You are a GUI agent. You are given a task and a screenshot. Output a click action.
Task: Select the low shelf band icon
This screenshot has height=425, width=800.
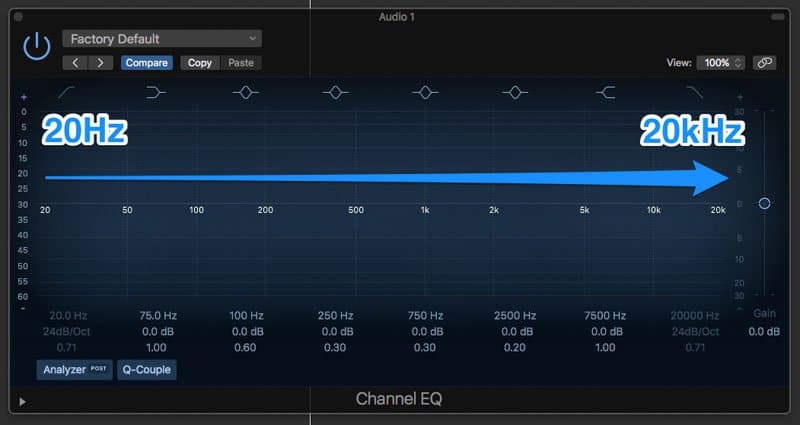pos(157,92)
